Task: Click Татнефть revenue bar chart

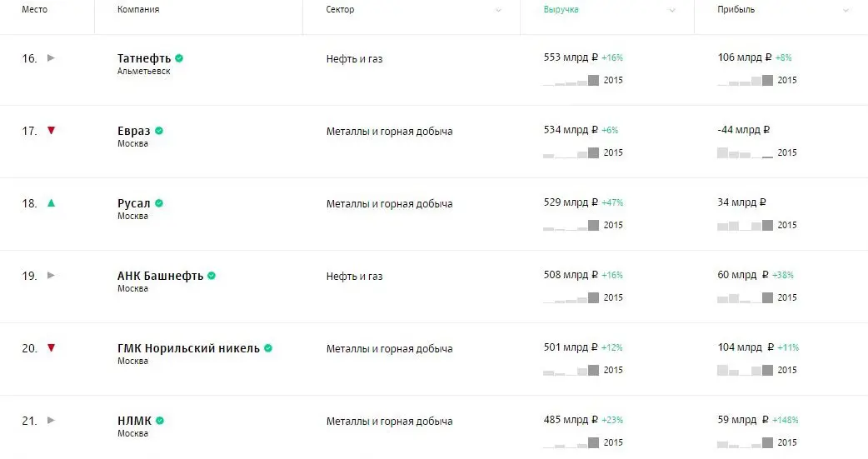Action: tap(571, 81)
